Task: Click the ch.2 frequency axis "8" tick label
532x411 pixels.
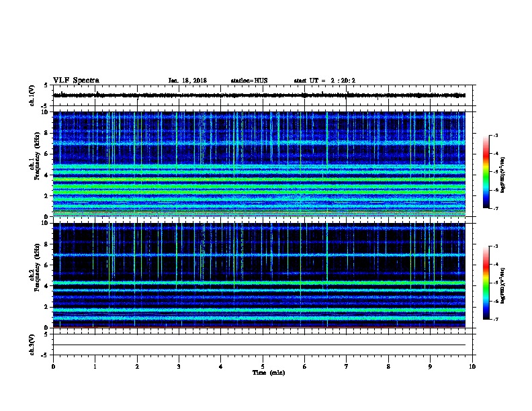Action: click(46, 244)
